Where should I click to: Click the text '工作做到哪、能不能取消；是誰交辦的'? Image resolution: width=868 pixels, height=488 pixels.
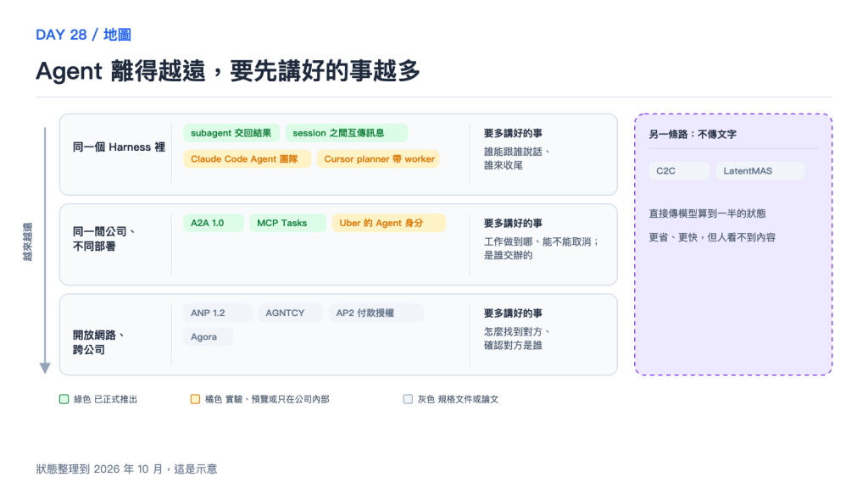point(542,248)
